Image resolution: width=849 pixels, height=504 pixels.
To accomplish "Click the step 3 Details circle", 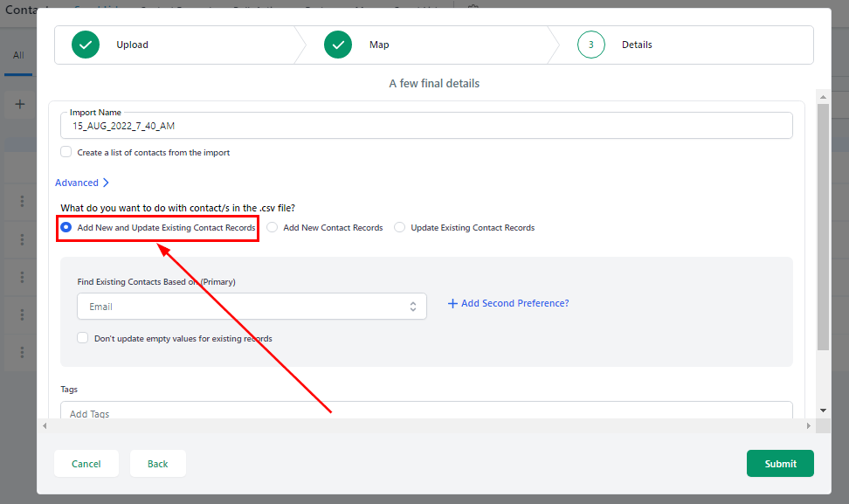I will (590, 45).
